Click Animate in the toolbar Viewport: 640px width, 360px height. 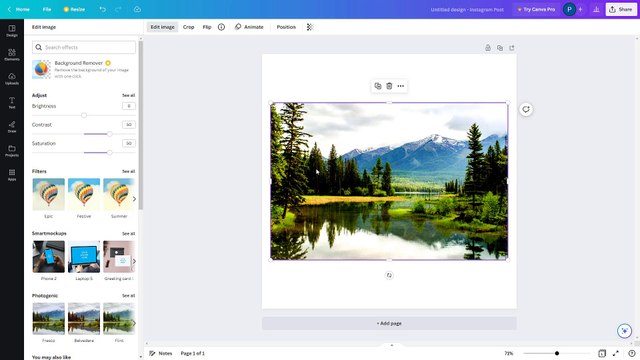249,27
